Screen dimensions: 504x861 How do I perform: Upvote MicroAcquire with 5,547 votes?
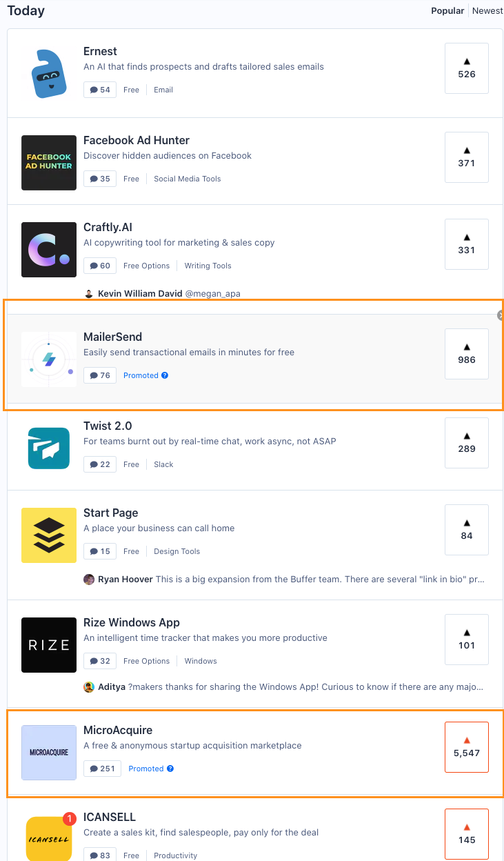pyautogui.click(x=467, y=747)
